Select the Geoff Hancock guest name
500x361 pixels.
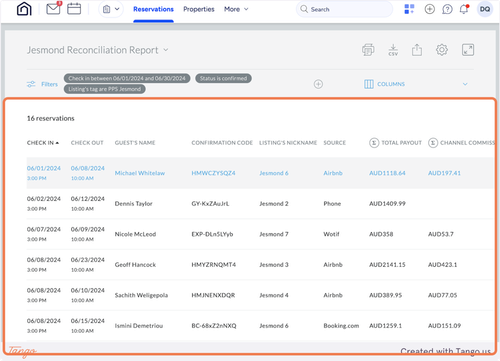point(135,265)
